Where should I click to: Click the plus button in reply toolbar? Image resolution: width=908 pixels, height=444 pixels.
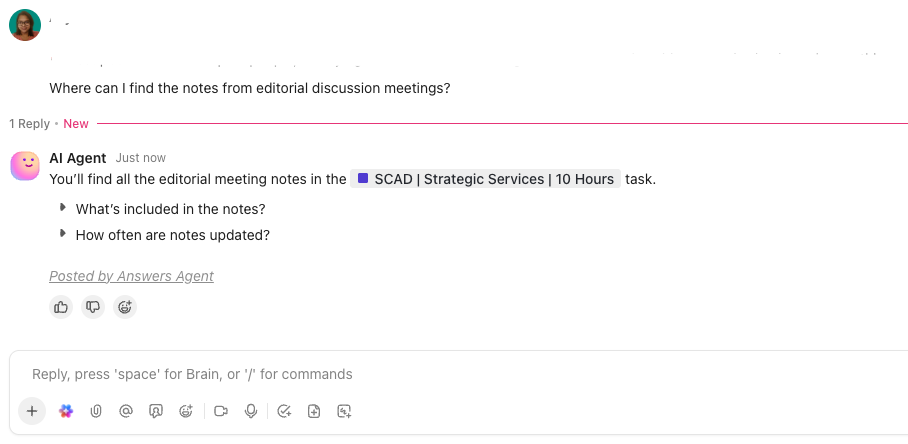(x=32, y=411)
